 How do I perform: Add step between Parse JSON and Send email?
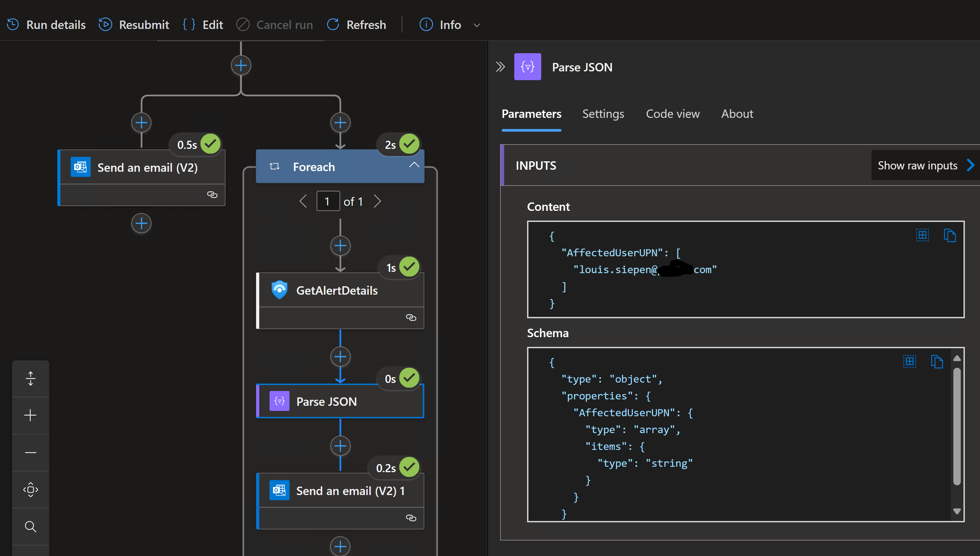click(x=340, y=446)
